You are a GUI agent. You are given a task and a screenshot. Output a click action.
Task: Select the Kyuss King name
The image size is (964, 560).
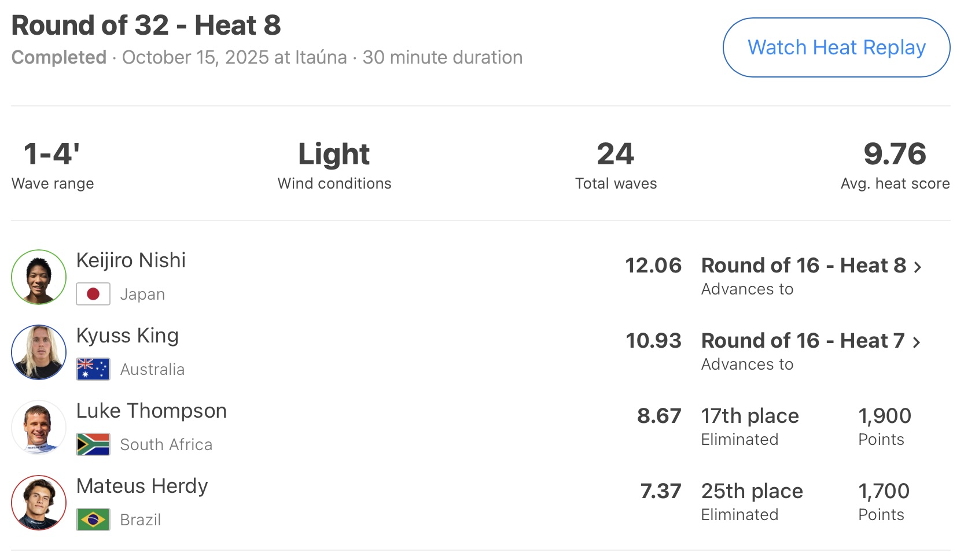tap(127, 336)
